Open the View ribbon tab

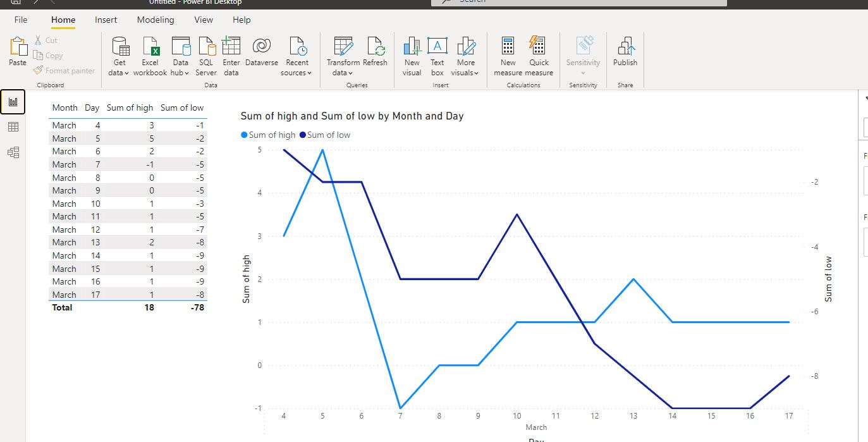(x=204, y=20)
